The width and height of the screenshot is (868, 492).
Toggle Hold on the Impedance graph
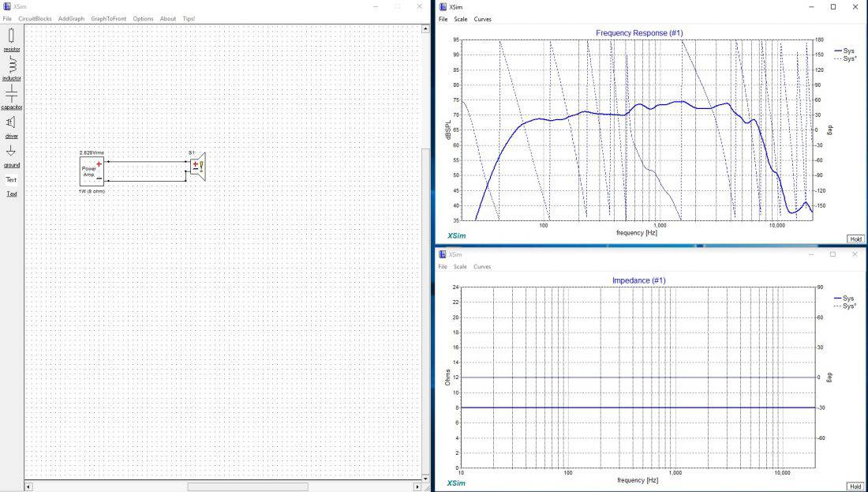pos(855,486)
